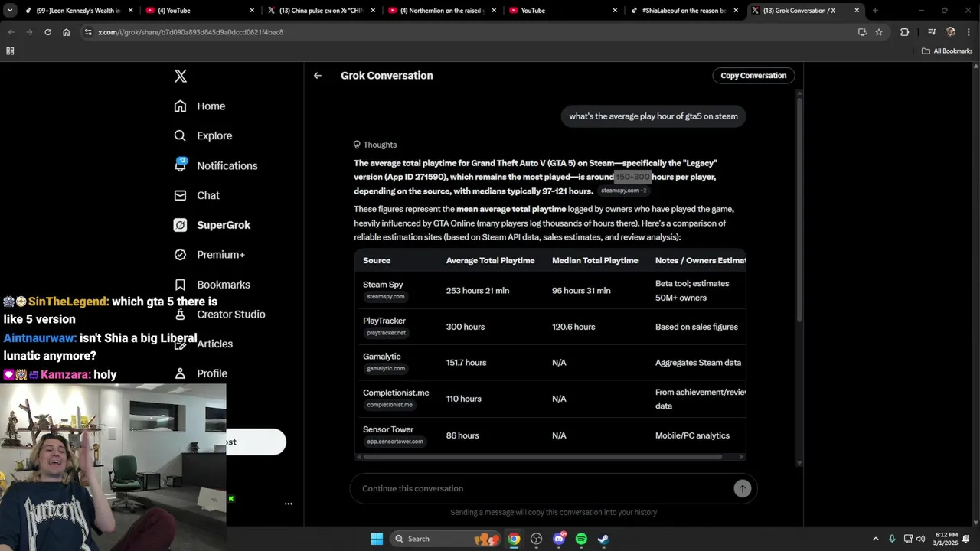Click the Median Total Playtime column header
Screen dimensions: 980x551
point(595,261)
